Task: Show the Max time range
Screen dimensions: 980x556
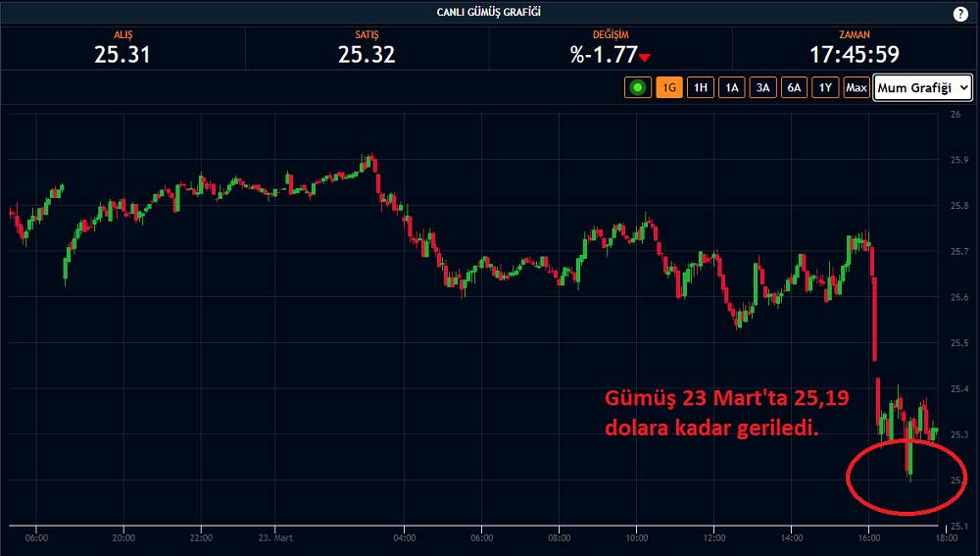Action: [x=857, y=87]
